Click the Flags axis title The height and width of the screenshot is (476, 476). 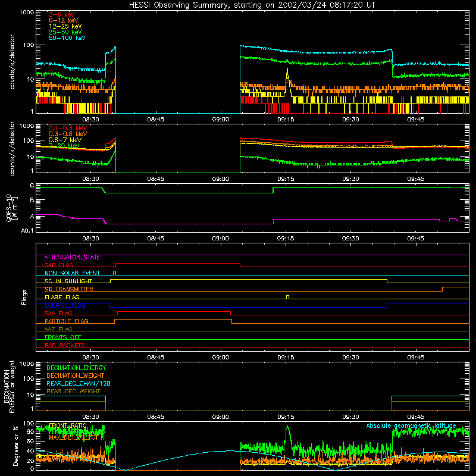24,297
